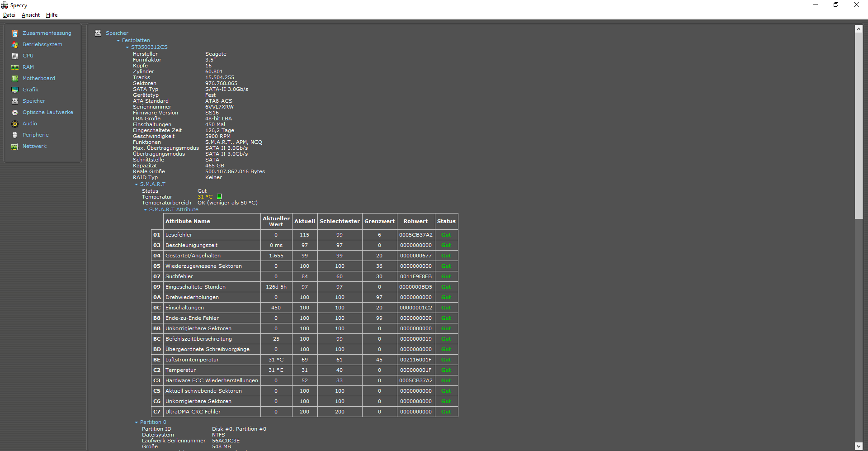The image size is (868, 451).
Task: Open the RAM module icon
Action: coord(15,67)
